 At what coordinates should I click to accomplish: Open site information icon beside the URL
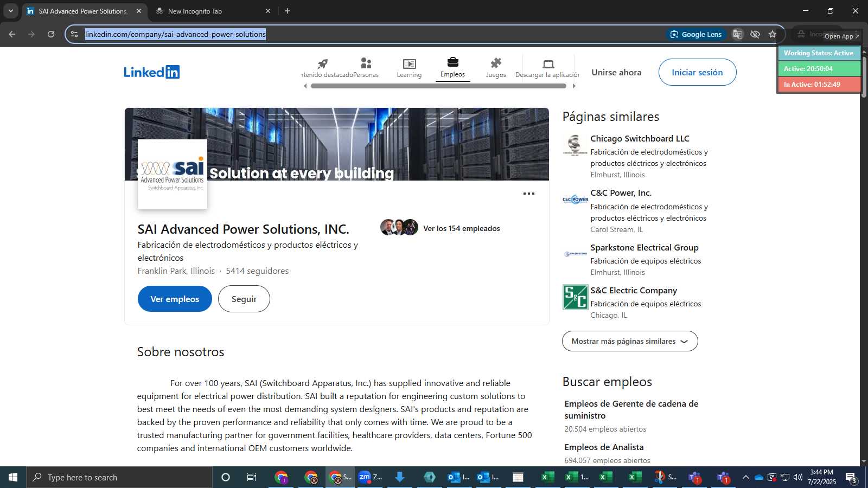click(74, 34)
